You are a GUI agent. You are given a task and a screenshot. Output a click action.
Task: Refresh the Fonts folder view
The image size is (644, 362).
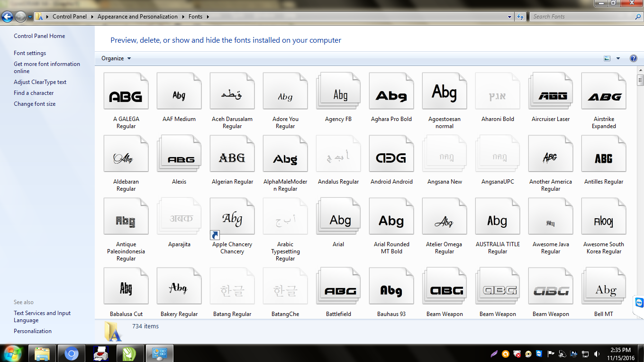pos(520,17)
